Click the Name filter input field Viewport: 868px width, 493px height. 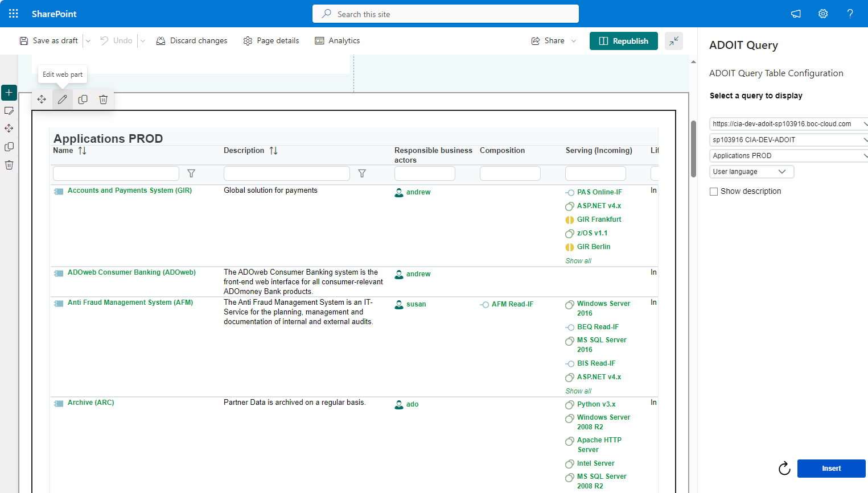116,173
